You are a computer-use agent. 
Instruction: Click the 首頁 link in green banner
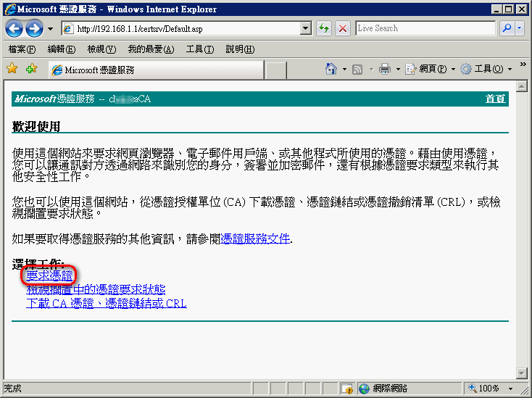(x=495, y=99)
